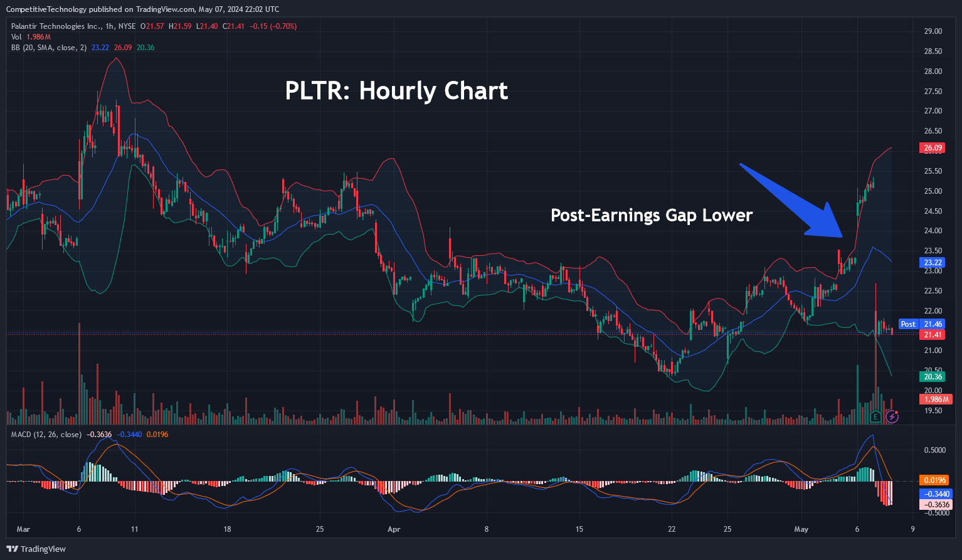This screenshot has height=560, width=962.
Task: Click the blue '21.46' post-market price tag
Action: (x=933, y=324)
